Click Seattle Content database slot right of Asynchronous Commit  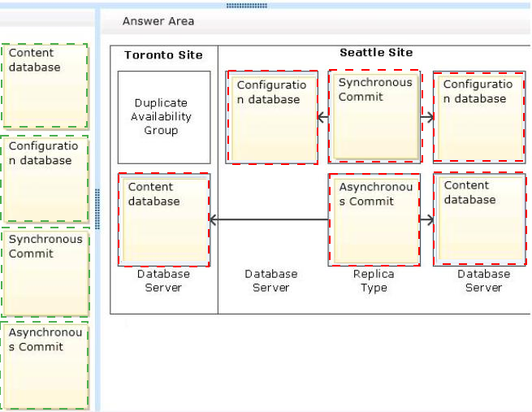pos(479,219)
